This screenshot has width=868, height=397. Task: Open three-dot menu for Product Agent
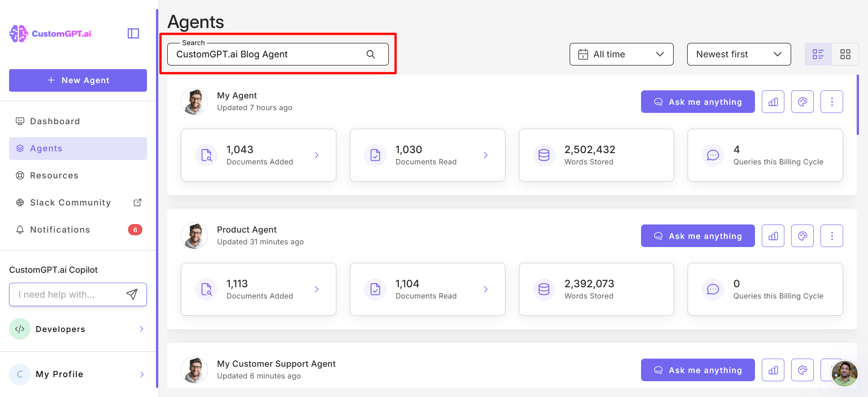click(x=832, y=236)
